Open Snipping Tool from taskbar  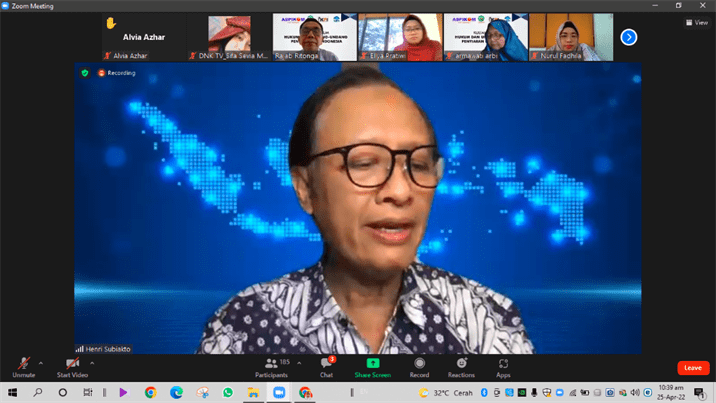[202, 393]
